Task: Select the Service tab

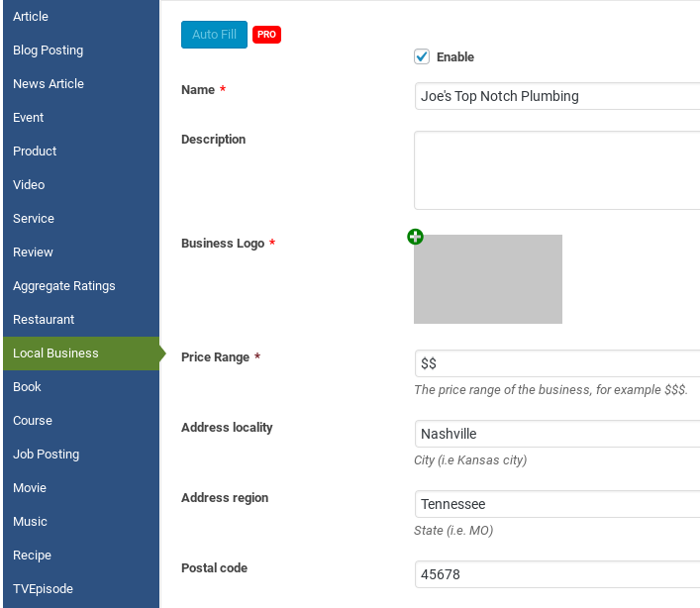Action: pyautogui.click(x=81, y=218)
